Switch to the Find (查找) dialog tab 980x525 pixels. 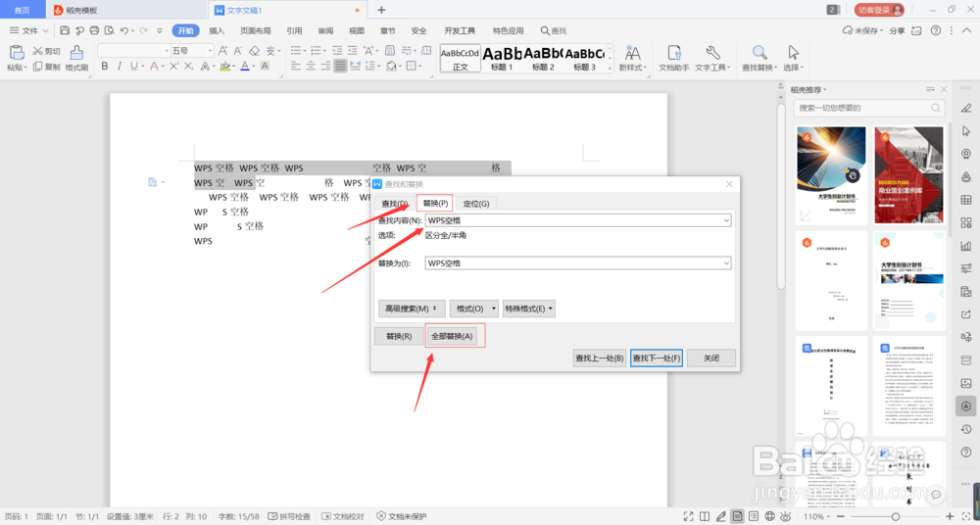(395, 204)
